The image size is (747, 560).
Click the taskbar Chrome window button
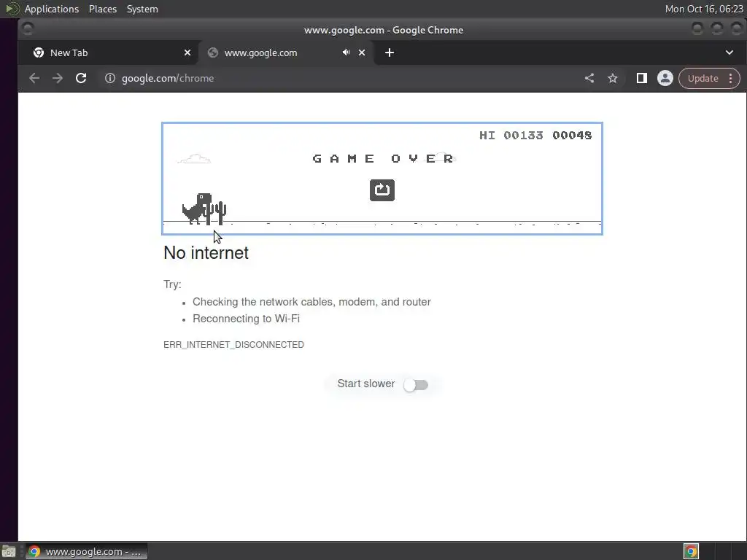pos(86,551)
